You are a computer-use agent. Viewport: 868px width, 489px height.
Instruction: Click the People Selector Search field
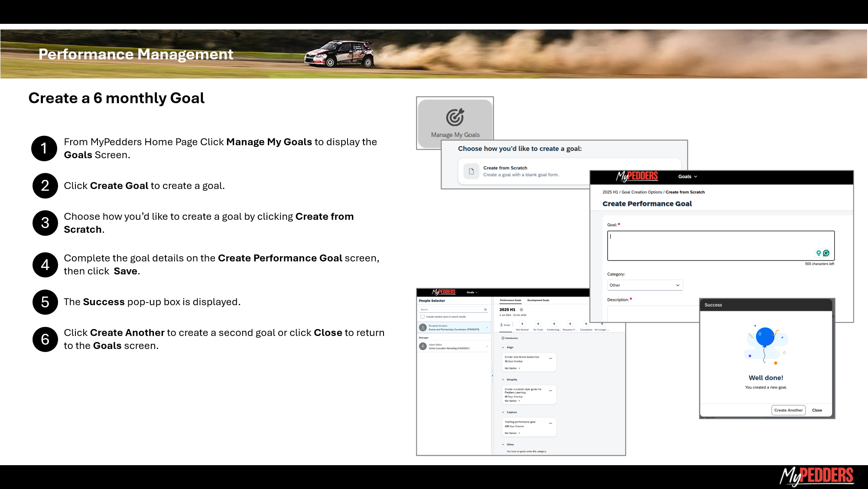453,310
